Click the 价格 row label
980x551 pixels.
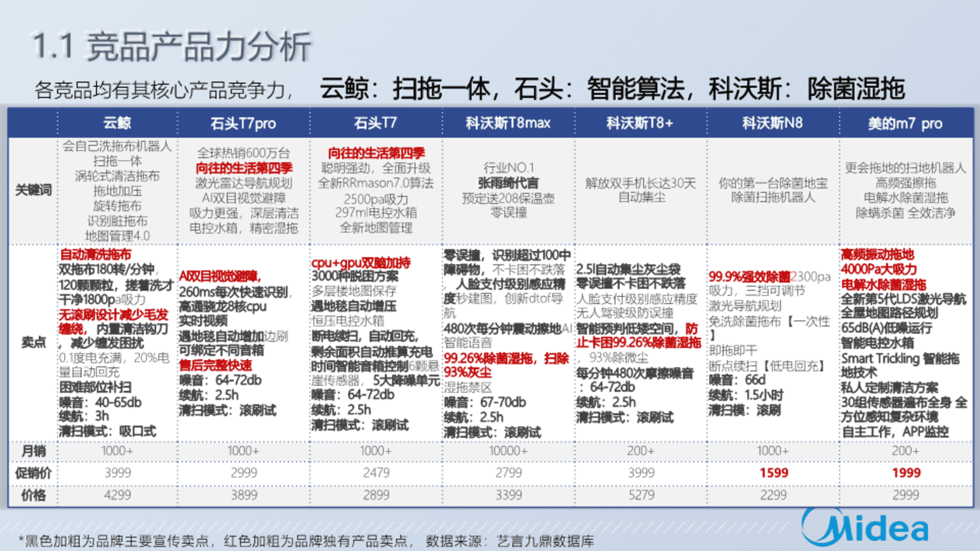coord(33,495)
